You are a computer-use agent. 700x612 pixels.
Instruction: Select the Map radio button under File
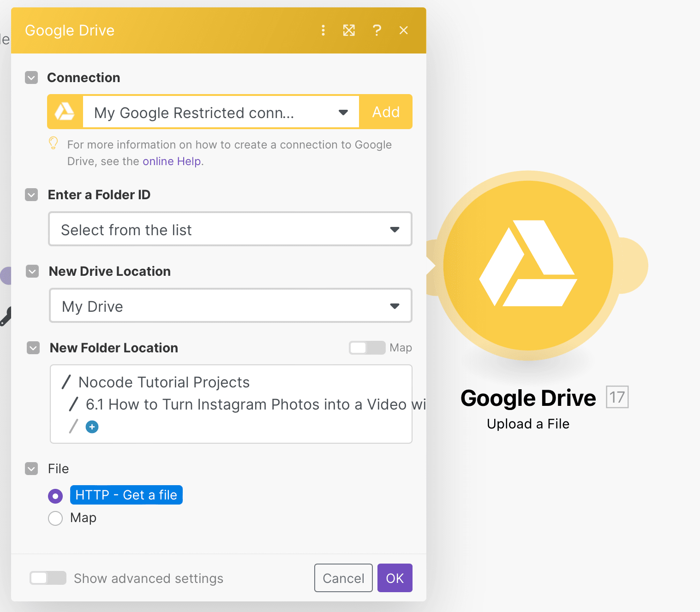(x=55, y=518)
